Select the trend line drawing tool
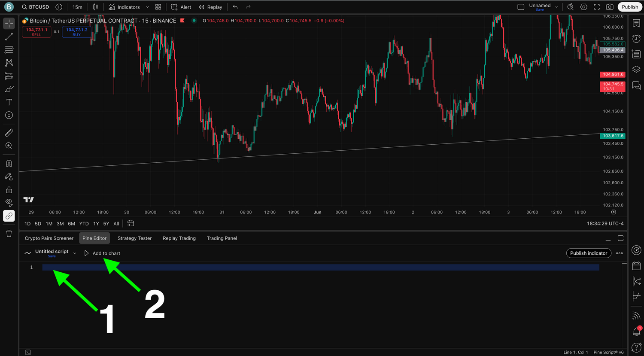The image size is (644, 356). [9, 37]
